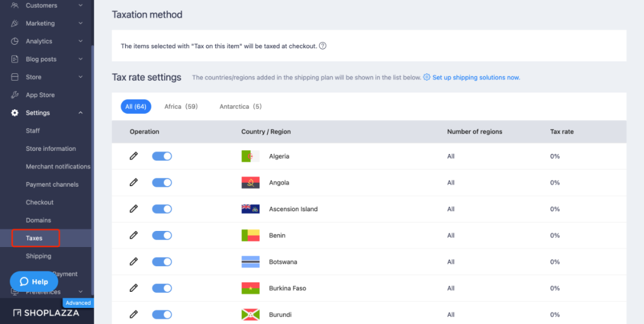The width and height of the screenshot is (644, 324).
Task: Switch off the Benin tax toggle
Action: pos(162,236)
